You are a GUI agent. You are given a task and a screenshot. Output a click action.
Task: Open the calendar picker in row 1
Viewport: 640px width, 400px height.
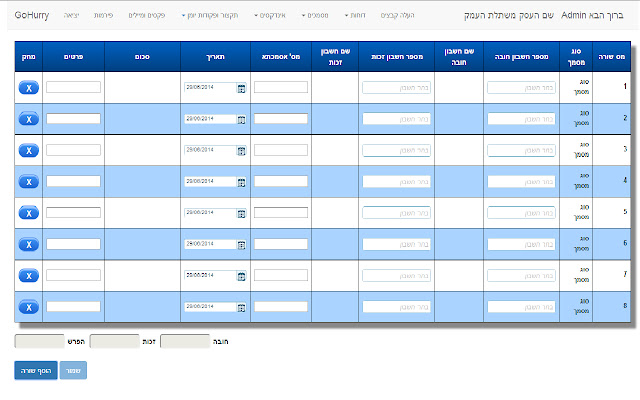tap(241, 89)
